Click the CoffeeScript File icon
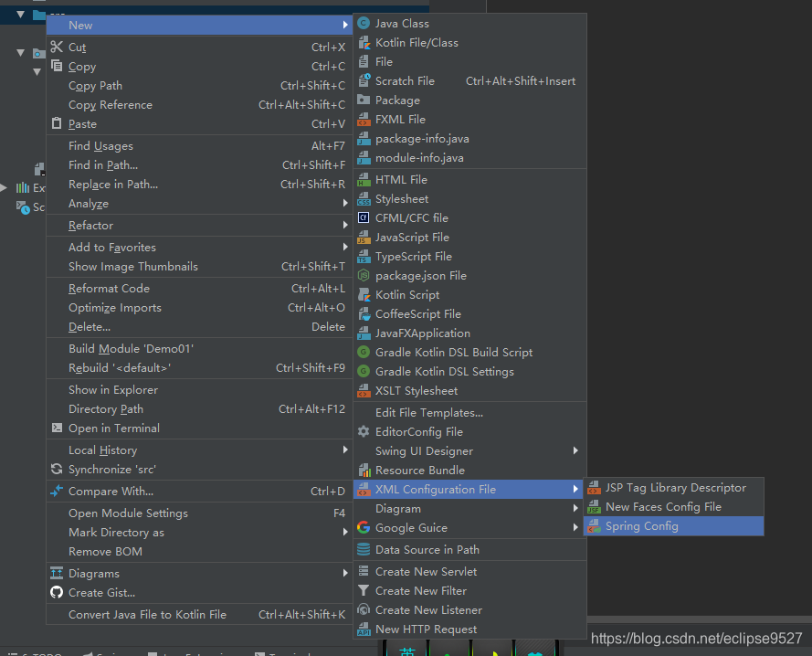 [364, 314]
